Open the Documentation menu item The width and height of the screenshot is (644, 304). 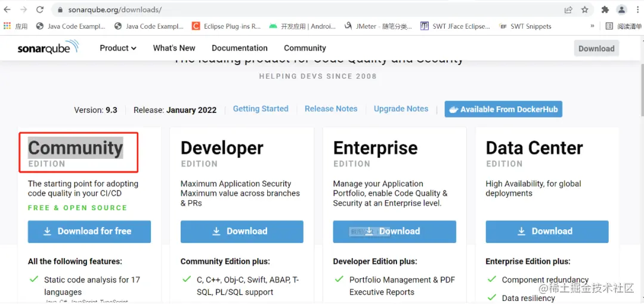pyautogui.click(x=240, y=48)
